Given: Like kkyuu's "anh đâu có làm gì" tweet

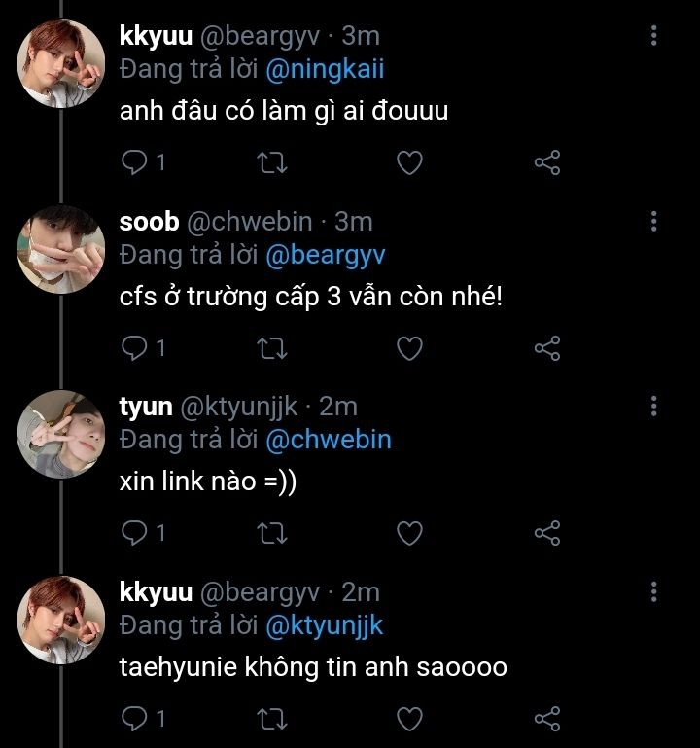Looking at the screenshot, I should coord(410,162).
